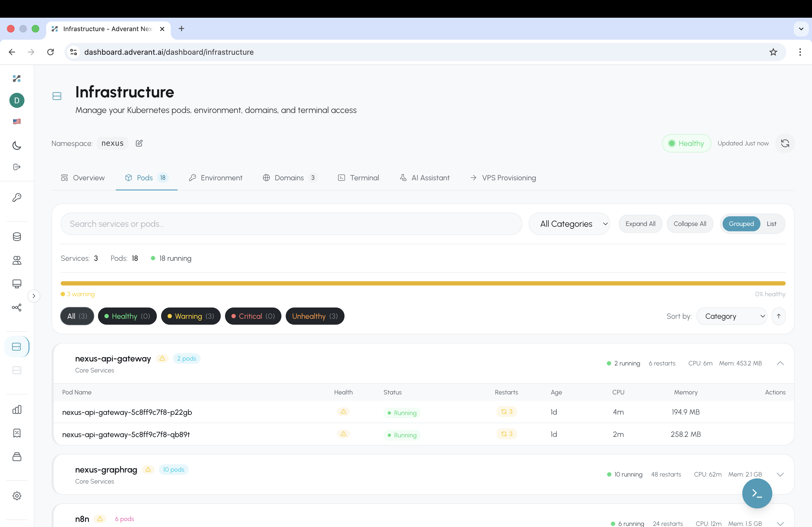The image size is (812, 527).
Task: Switch language via the US flag icon
Action: pos(16,121)
